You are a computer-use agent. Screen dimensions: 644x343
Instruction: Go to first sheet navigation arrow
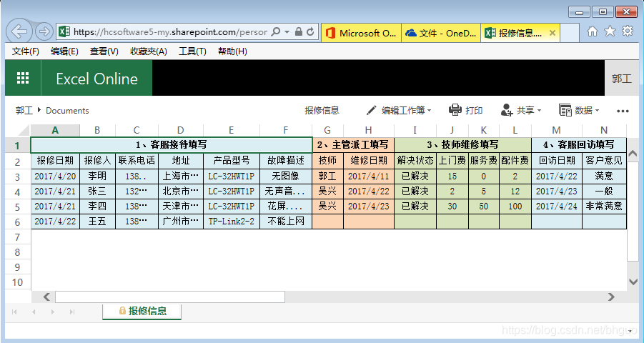14,312
